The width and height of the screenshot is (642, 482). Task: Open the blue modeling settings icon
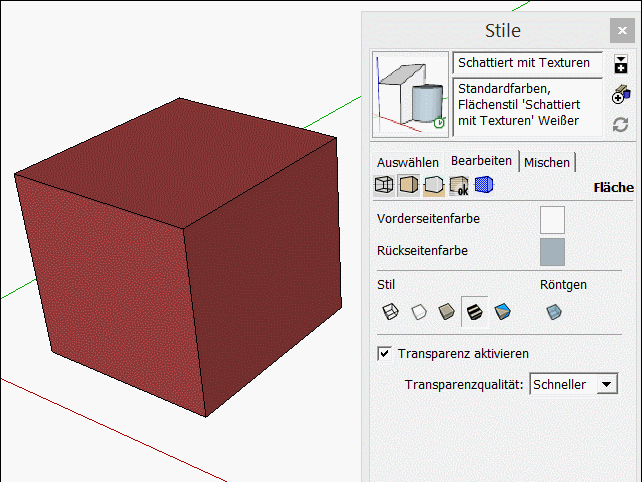click(x=484, y=185)
